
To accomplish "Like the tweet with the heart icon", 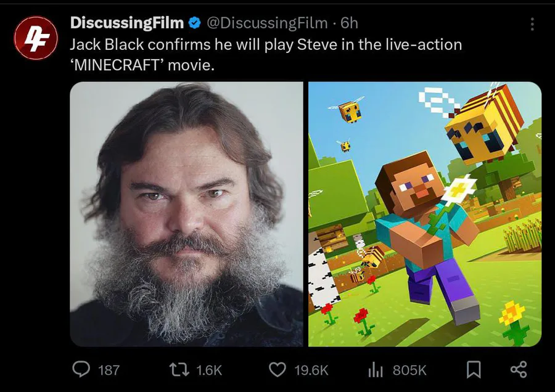I will click(277, 370).
